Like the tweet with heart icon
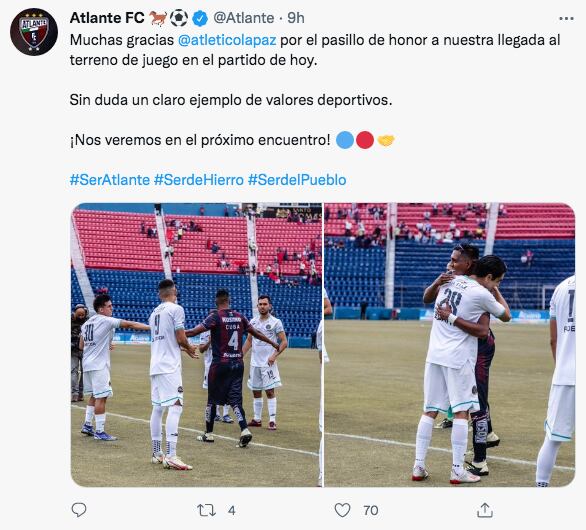 tap(342, 510)
